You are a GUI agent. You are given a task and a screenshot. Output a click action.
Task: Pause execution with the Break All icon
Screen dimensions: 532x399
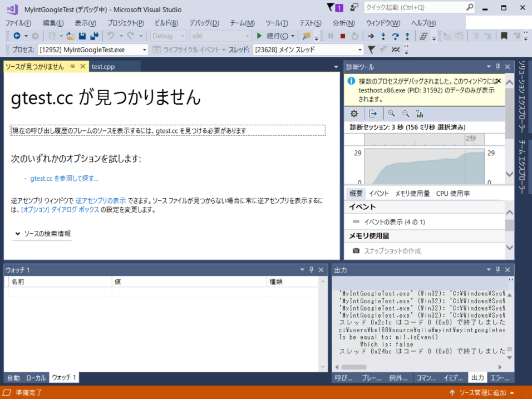(331, 36)
